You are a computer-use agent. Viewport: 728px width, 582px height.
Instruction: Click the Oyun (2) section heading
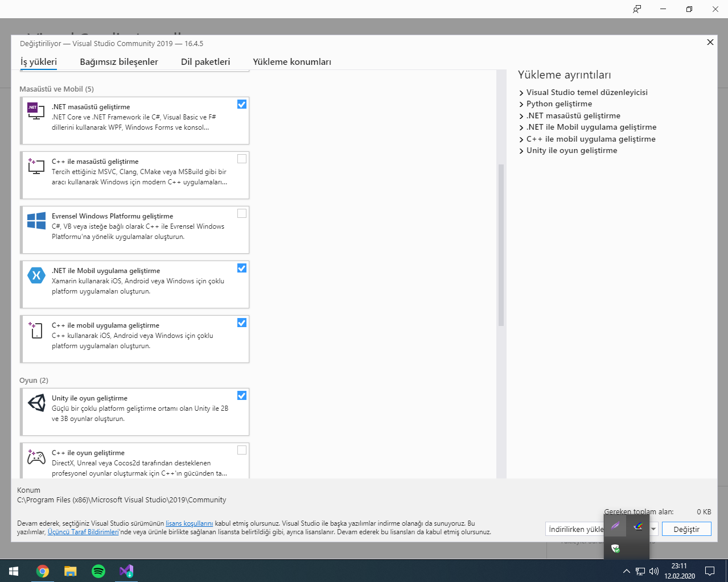(x=34, y=380)
